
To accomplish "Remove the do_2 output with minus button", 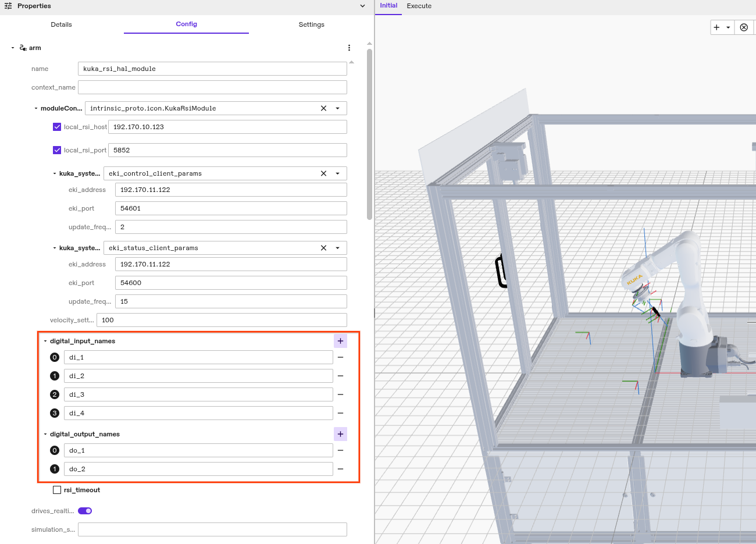I will [x=340, y=468].
